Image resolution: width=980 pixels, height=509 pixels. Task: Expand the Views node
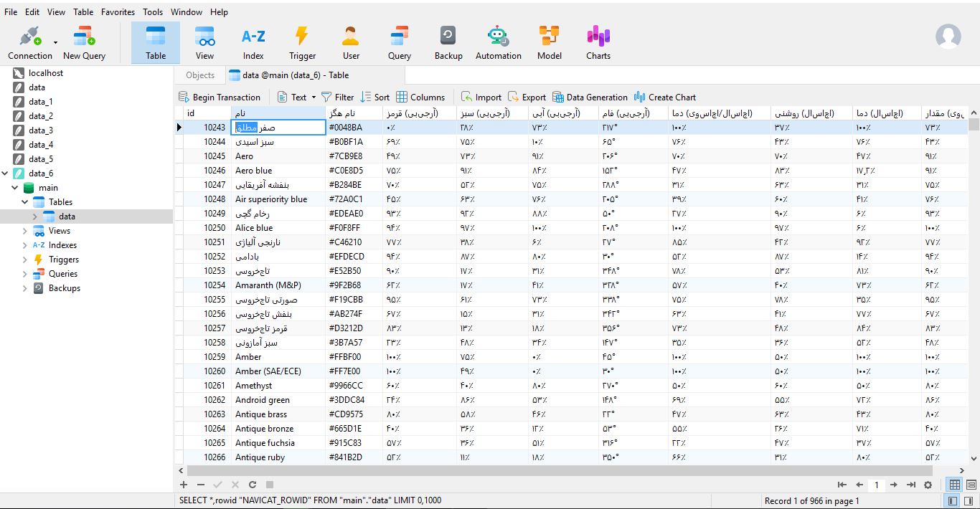[x=25, y=230]
